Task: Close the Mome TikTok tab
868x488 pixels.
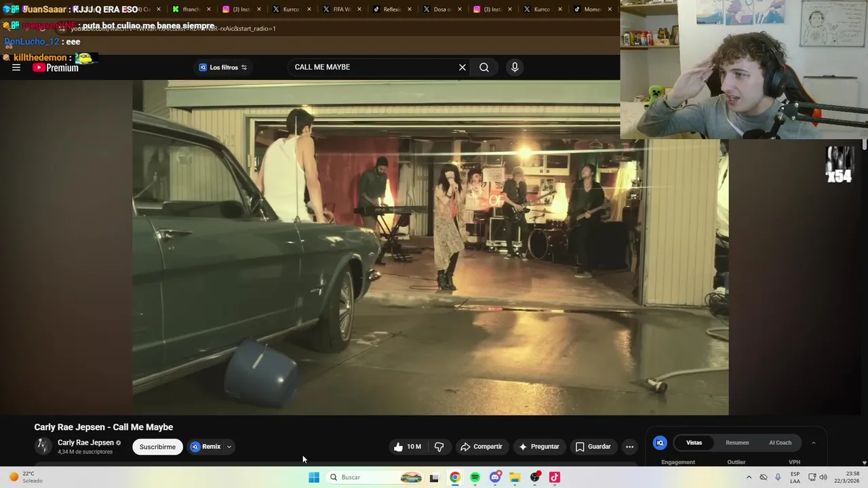Action: 610,9
